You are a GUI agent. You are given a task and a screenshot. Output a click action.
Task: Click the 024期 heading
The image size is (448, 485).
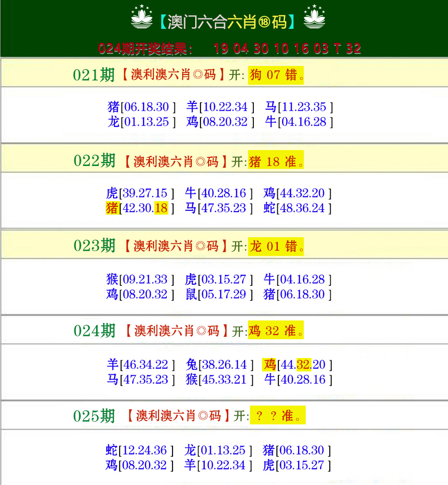pos(94,331)
